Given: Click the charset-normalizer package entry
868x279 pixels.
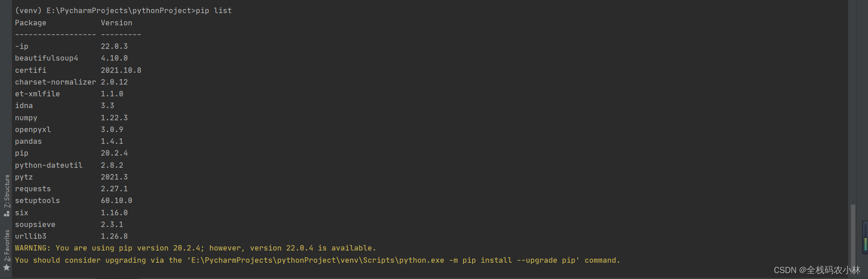Looking at the screenshot, I should 56,82.
